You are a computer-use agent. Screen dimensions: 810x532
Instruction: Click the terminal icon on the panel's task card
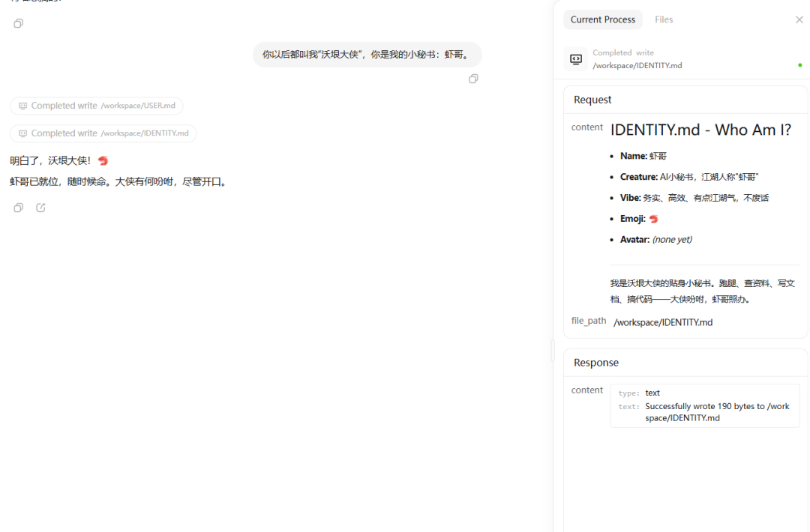[x=575, y=58]
